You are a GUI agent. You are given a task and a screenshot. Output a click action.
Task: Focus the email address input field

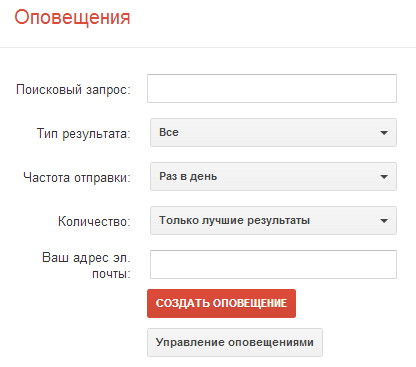273,264
